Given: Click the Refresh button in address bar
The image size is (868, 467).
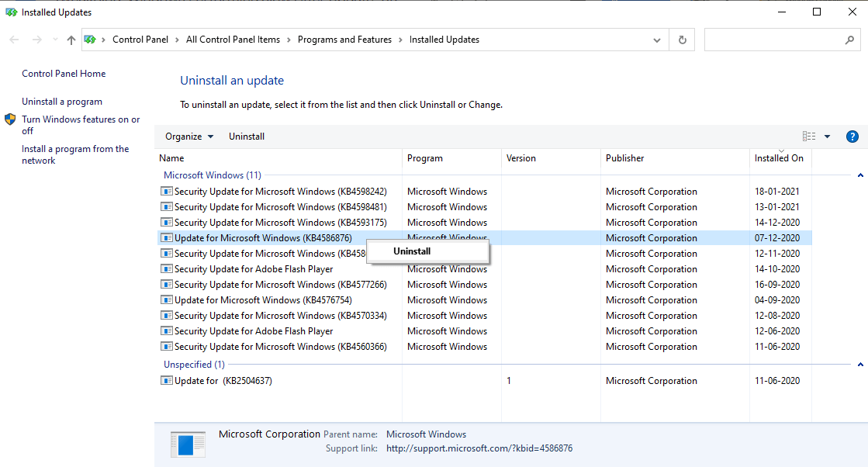Looking at the screenshot, I should (x=682, y=40).
